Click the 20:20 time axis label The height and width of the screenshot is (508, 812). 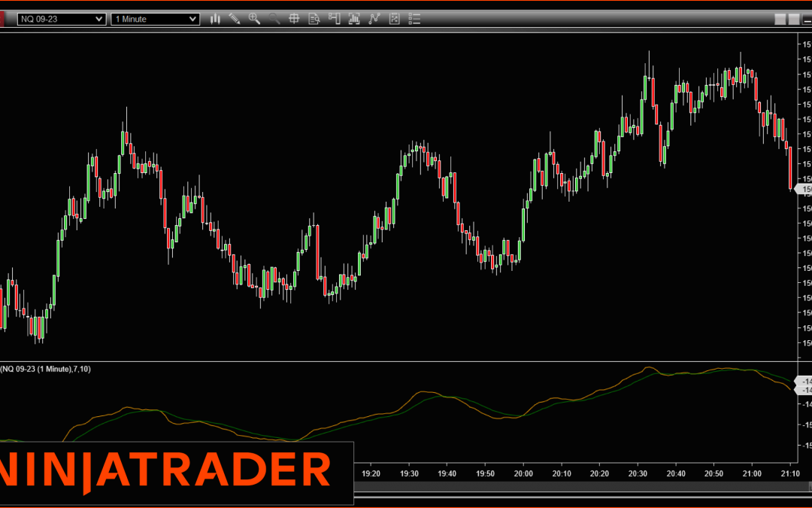pos(600,473)
